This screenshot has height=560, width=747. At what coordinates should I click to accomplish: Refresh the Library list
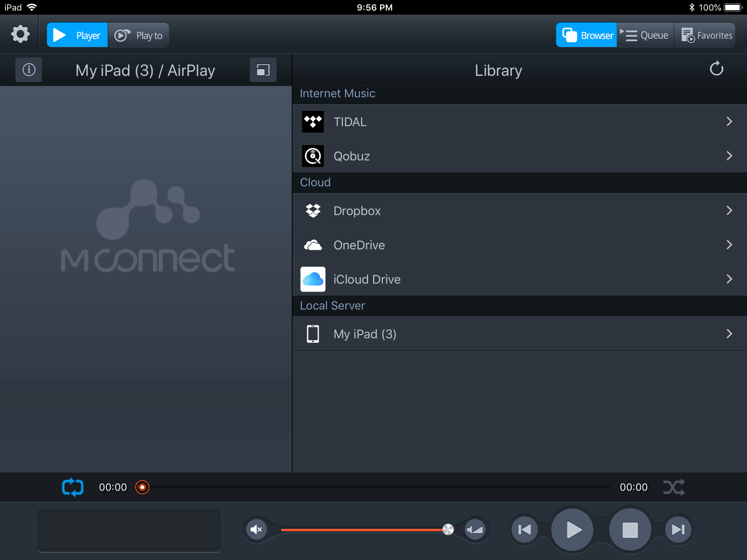click(x=716, y=69)
